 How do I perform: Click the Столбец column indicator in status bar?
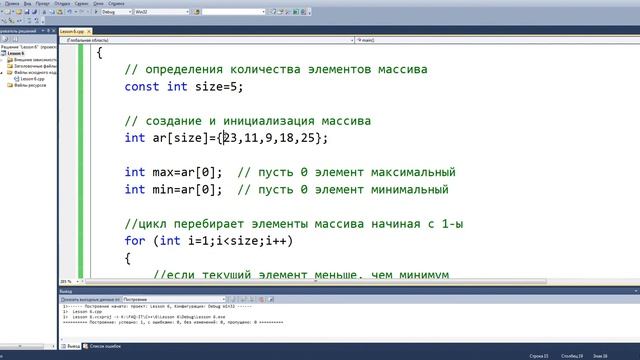[571, 356]
